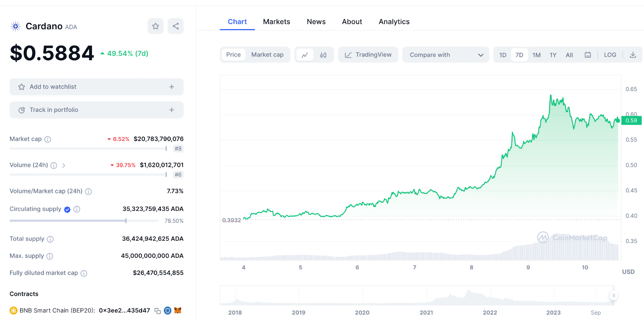Image resolution: width=644 pixels, height=319 pixels.
Task: Click info icon next to Total supply
Action: 50,239
